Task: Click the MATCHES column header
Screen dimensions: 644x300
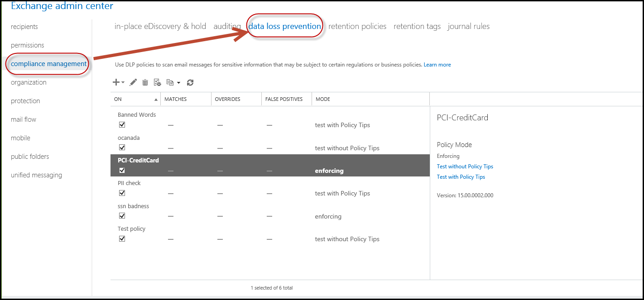Action: (175, 99)
